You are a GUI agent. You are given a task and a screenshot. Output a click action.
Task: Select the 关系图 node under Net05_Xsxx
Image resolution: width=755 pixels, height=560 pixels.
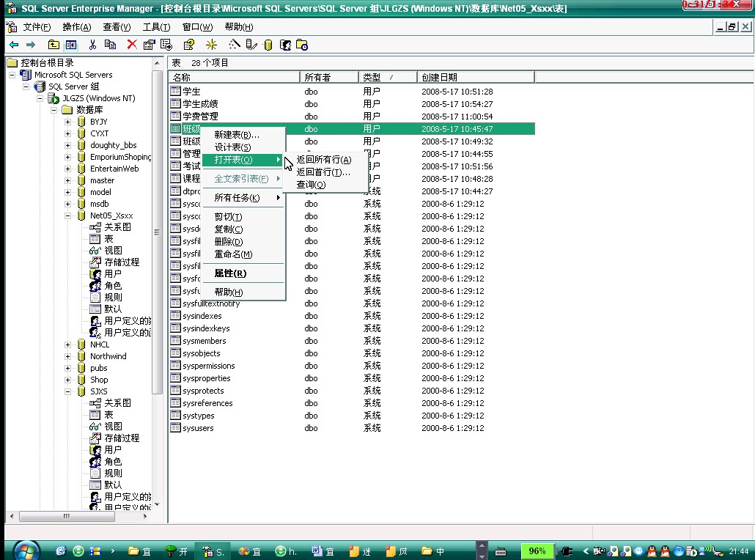click(117, 226)
